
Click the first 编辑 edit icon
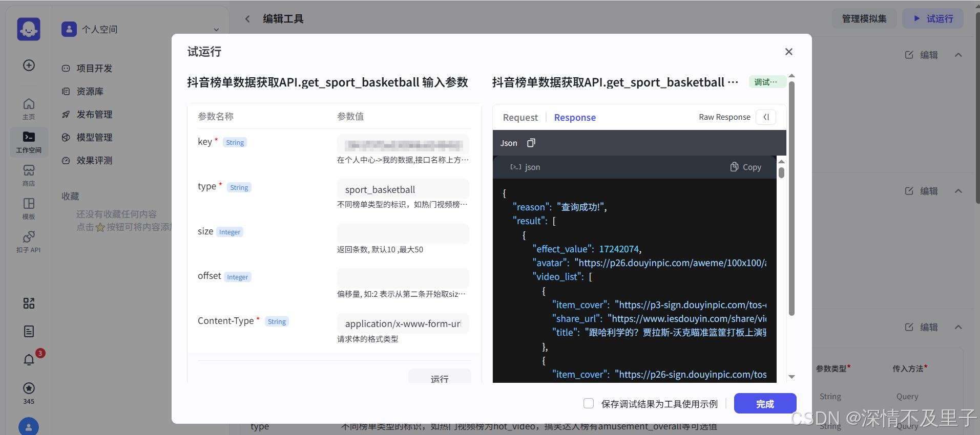pos(909,55)
